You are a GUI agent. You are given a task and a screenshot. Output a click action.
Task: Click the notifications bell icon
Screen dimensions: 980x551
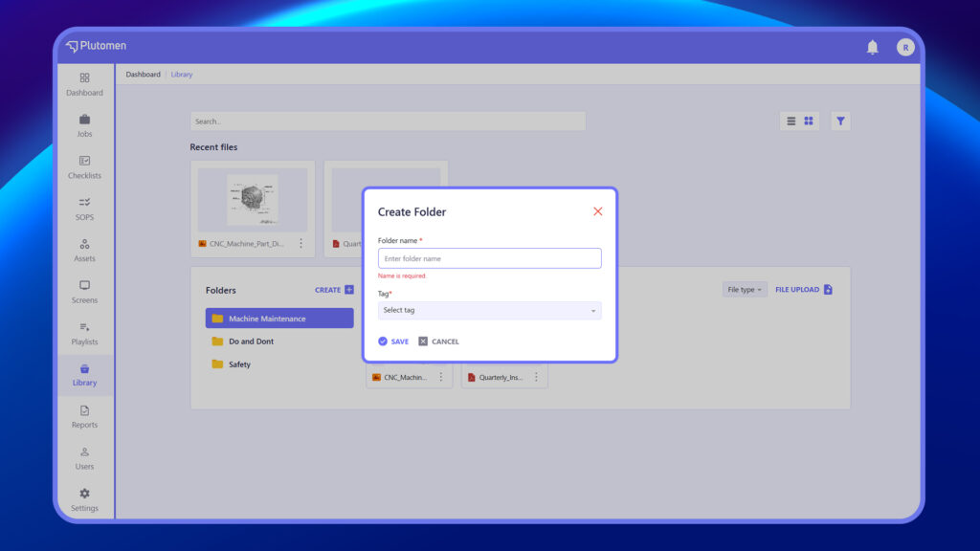[873, 48]
